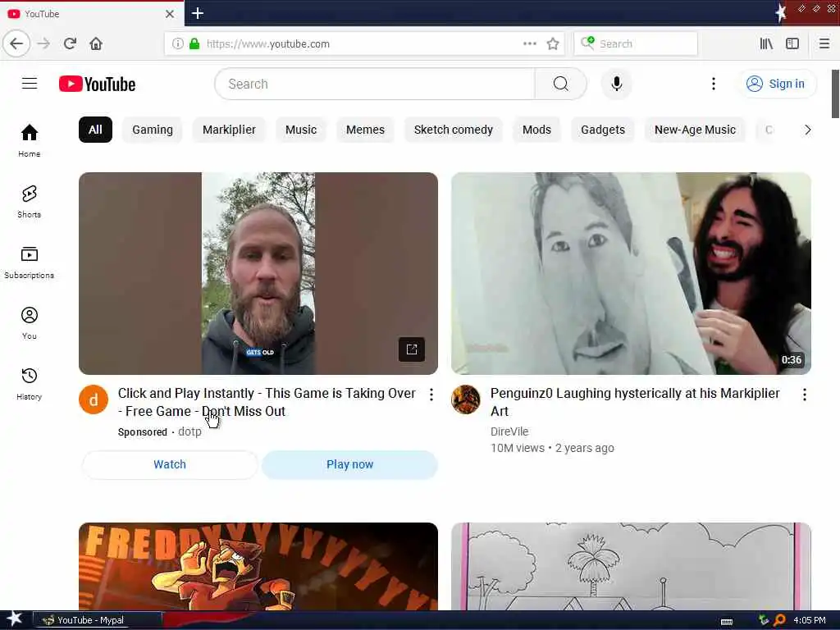
Task: Open the FREDDY animated video thumbnail
Action: (258, 566)
